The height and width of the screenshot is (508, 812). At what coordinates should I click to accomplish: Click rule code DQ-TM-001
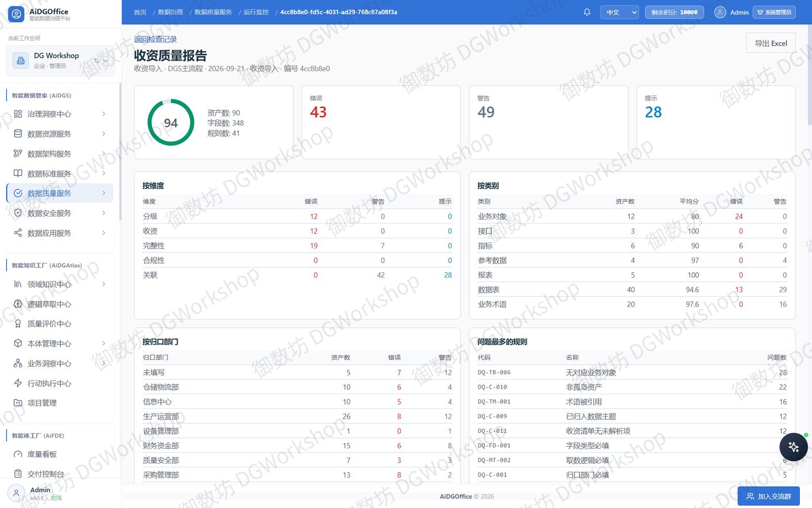494,402
